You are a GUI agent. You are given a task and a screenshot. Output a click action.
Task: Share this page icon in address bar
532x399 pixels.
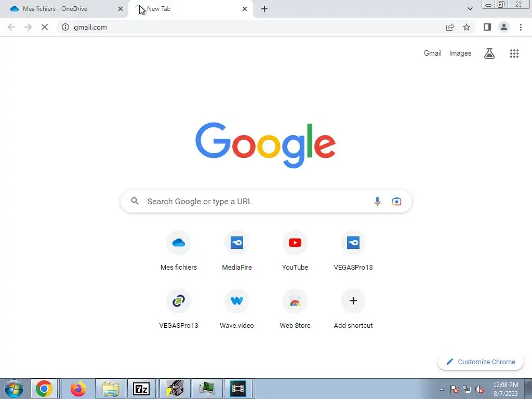(450, 27)
